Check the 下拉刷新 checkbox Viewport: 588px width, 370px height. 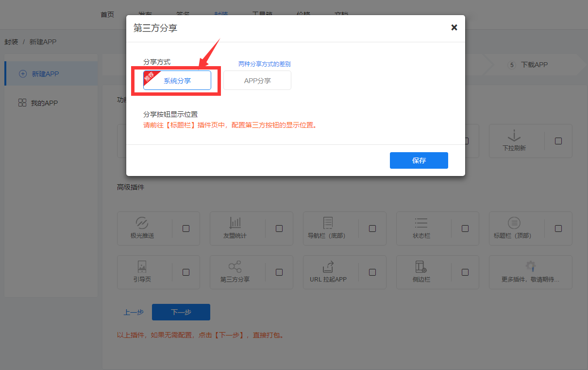tap(558, 141)
